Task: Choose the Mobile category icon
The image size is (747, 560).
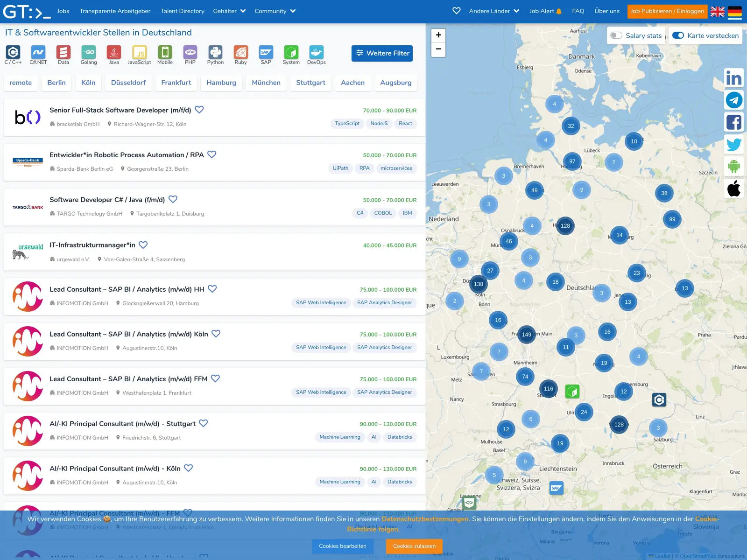Action: [x=165, y=52]
